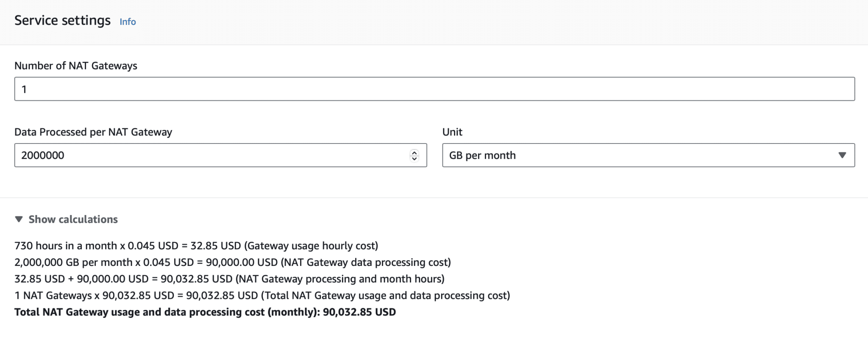868x348 pixels.
Task: Click the Unit label above the dropdown
Action: (x=452, y=132)
